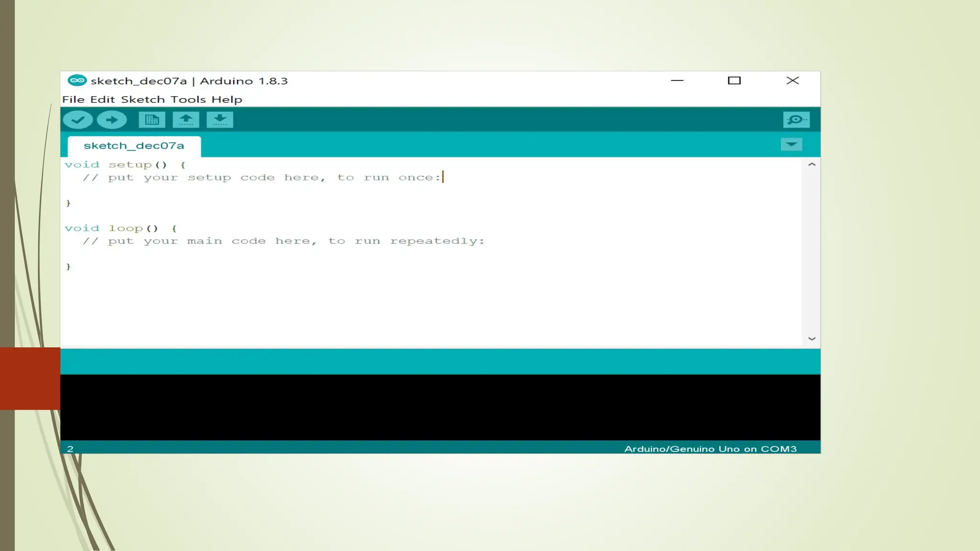980x551 pixels.
Task: Open the Tools menu
Action: (x=188, y=99)
